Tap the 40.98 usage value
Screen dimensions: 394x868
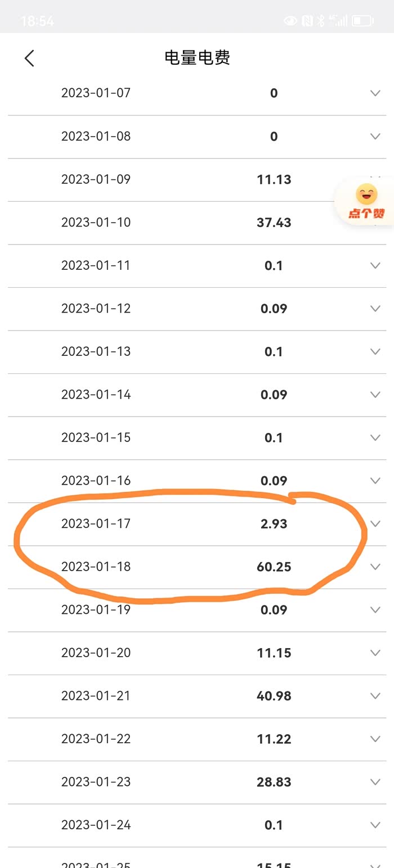pos(274,696)
